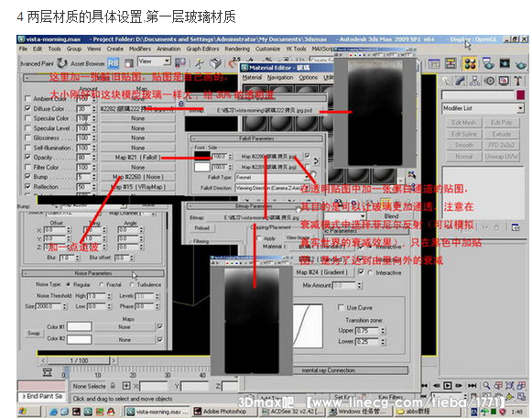The height and width of the screenshot is (418, 532).
Task: Toggle absolute transform type-in icon
Action: (126, 386)
